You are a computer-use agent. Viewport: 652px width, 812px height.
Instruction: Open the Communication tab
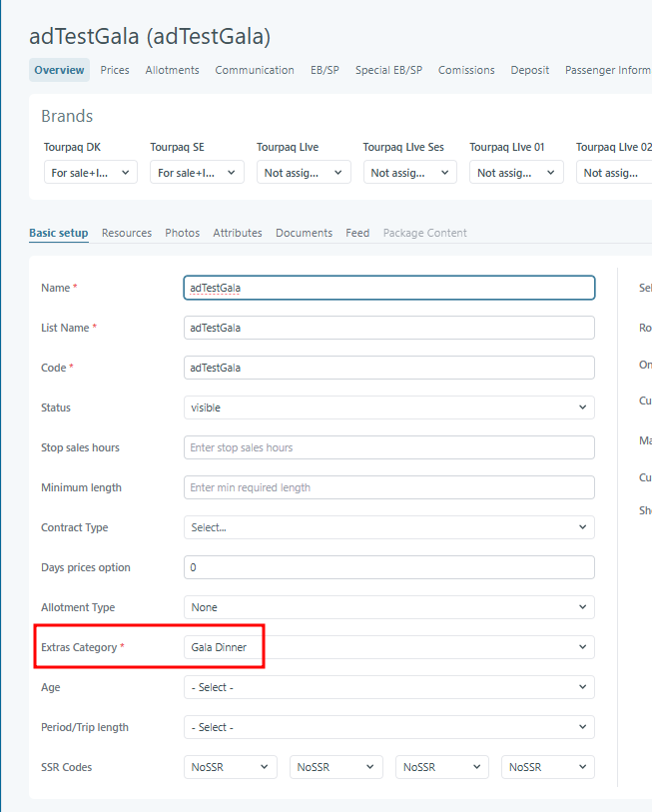pos(255,70)
